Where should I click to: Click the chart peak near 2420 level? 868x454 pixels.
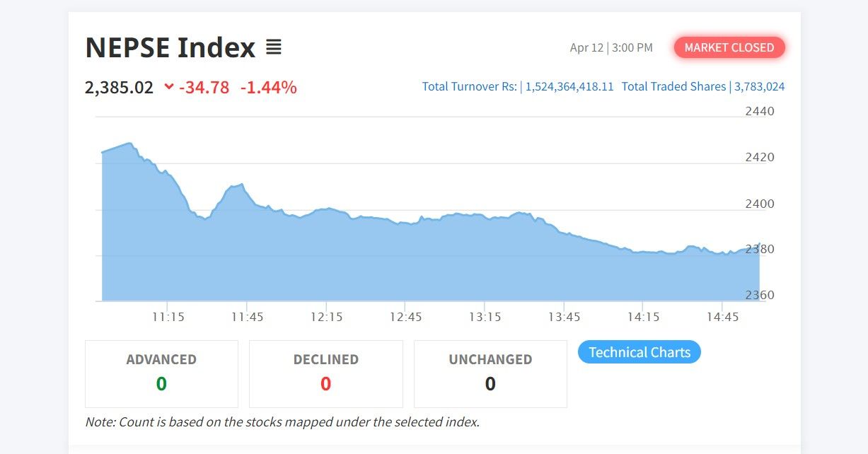tap(129, 144)
